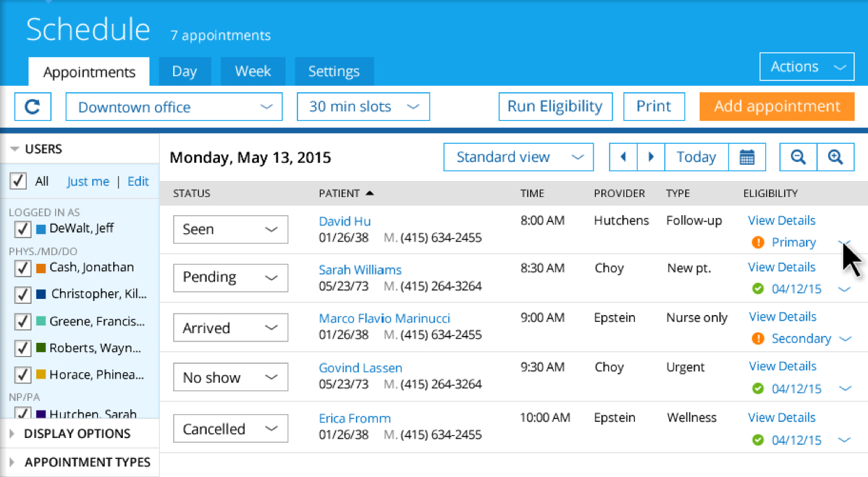Click green check icon in Sarah Williams row
The width and height of the screenshot is (868, 477).
[758, 288]
